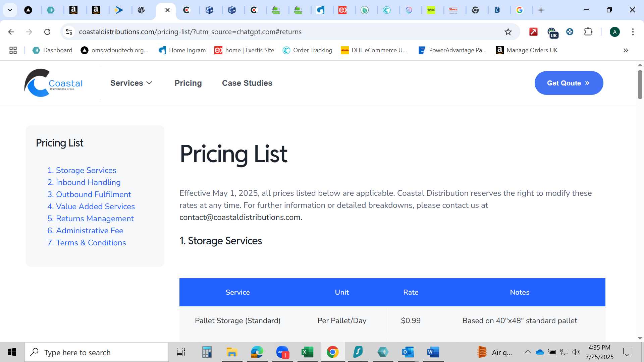The image size is (644, 362).
Task: Click the contact@coastaldistributions.com email link
Action: pyautogui.click(x=240, y=217)
